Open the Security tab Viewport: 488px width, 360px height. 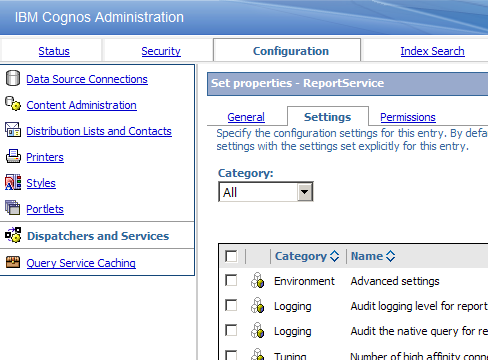click(161, 51)
